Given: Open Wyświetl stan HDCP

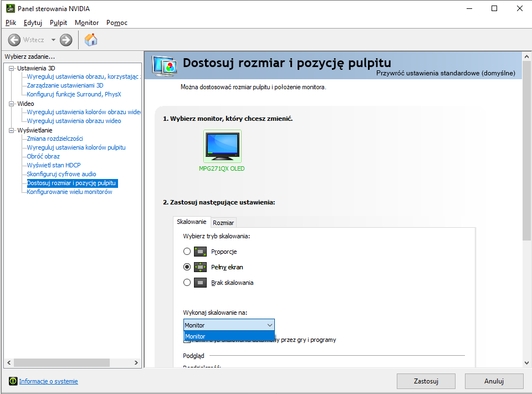Looking at the screenshot, I should [54, 165].
